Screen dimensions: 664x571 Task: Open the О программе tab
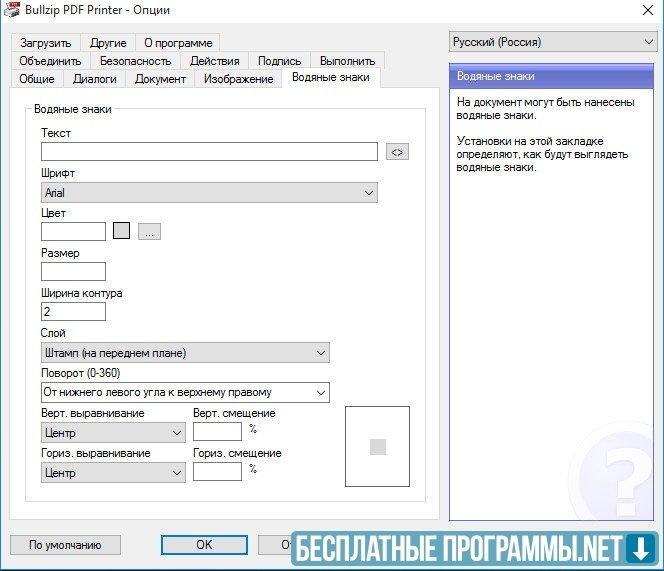coord(177,43)
